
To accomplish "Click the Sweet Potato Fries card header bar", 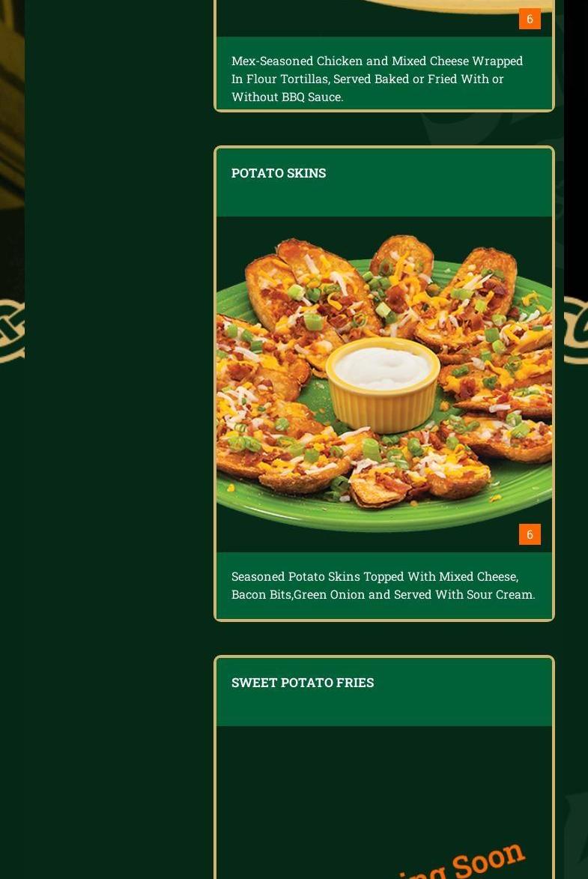I will (x=384, y=692).
